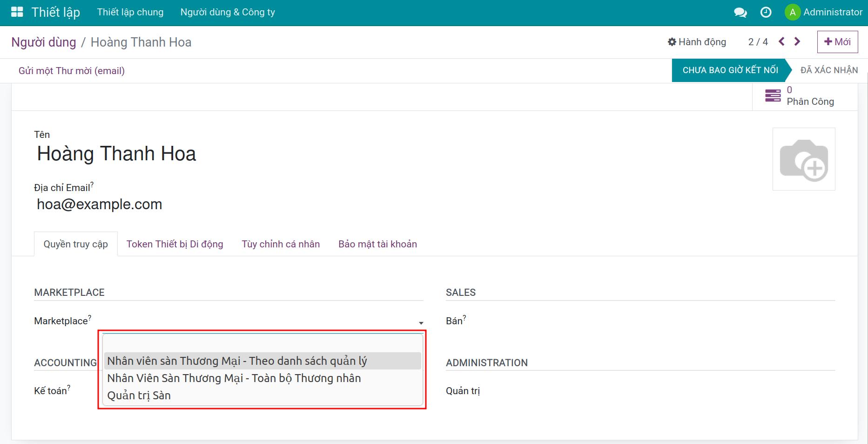Open the conversations chat icon
The width and height of the screenshot is (868, 444).
pyautogui.click(x=740, y=13)
